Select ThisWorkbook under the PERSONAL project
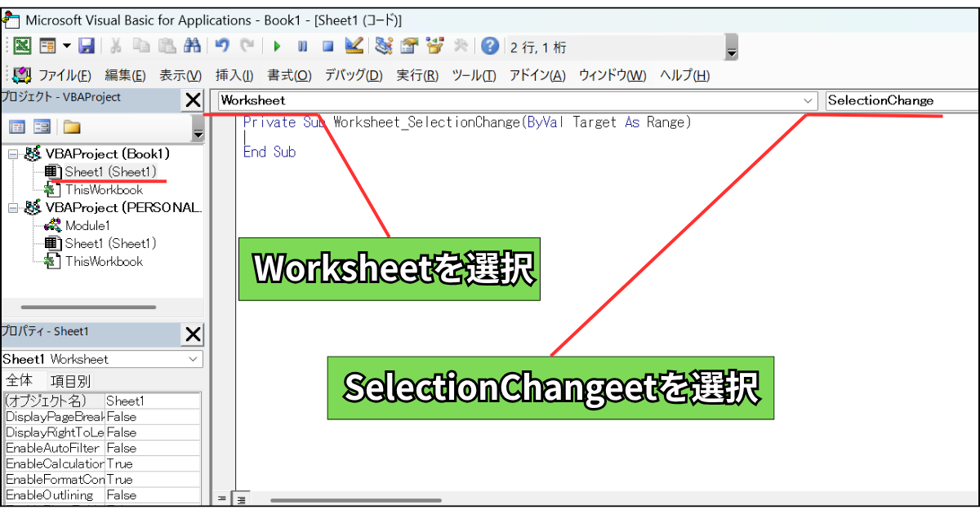980x514 pixels. pos(104,261)
